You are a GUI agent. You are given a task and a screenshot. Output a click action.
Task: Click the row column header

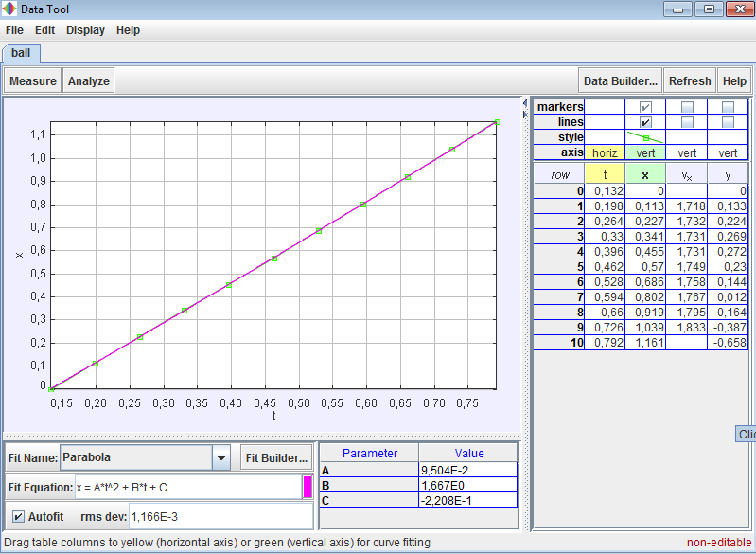(559, 174)
